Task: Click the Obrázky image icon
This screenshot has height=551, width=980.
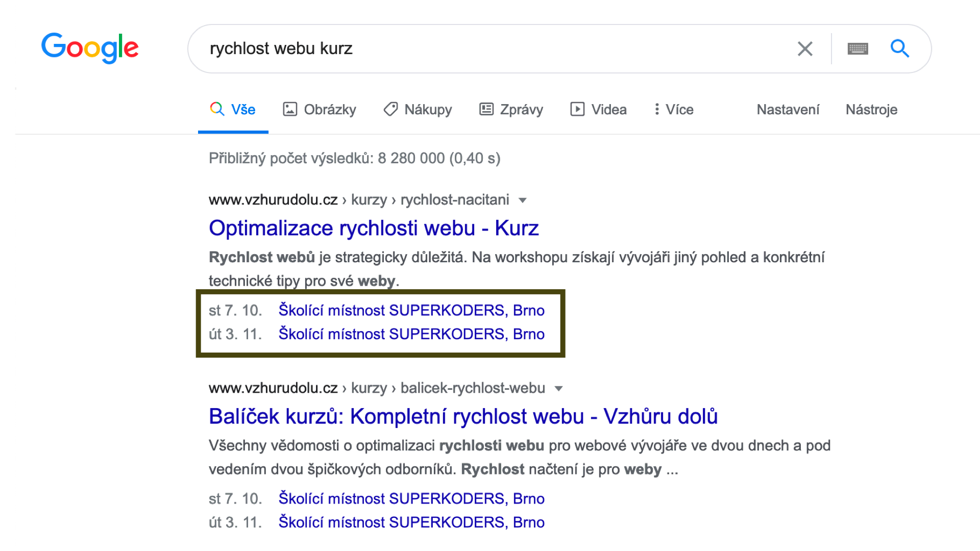Action: [290, 109]
